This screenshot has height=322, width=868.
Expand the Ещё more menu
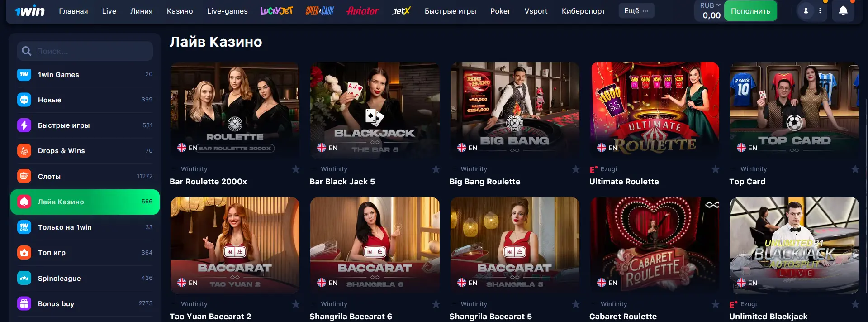(x=636, y=10)
